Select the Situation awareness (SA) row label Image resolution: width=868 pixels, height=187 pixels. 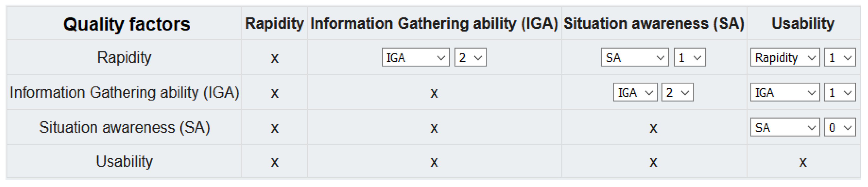pyautogui.click(x=124, y=127)
